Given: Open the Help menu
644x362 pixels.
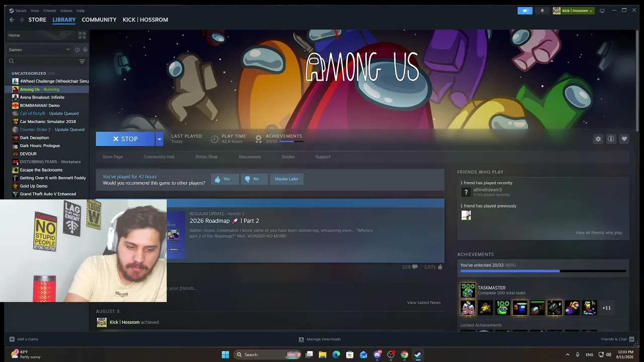Looking at the screenshot, I should click(x=80, y=11).
